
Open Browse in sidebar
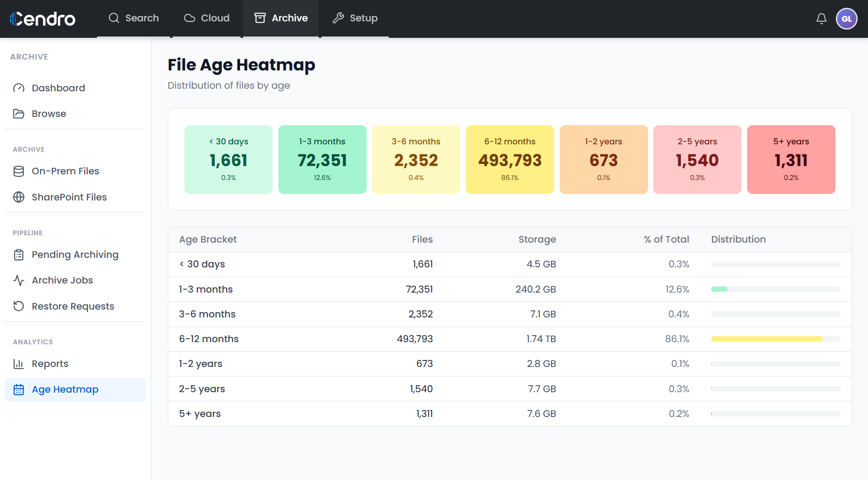(75, 113)
